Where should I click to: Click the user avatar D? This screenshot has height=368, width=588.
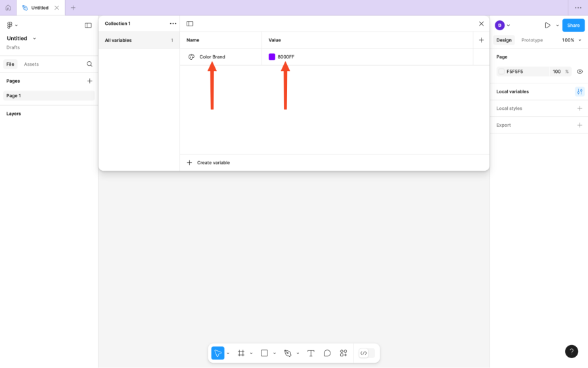pos(499,26)
